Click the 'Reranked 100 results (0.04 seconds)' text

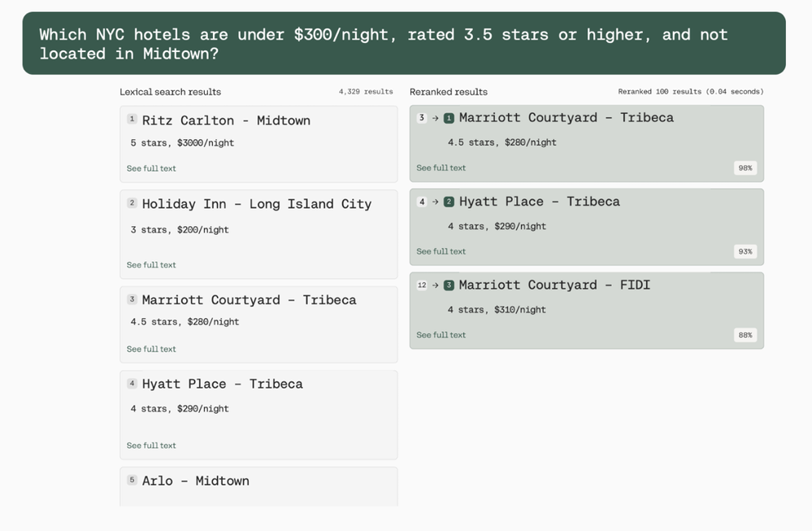tap(691, 92)
